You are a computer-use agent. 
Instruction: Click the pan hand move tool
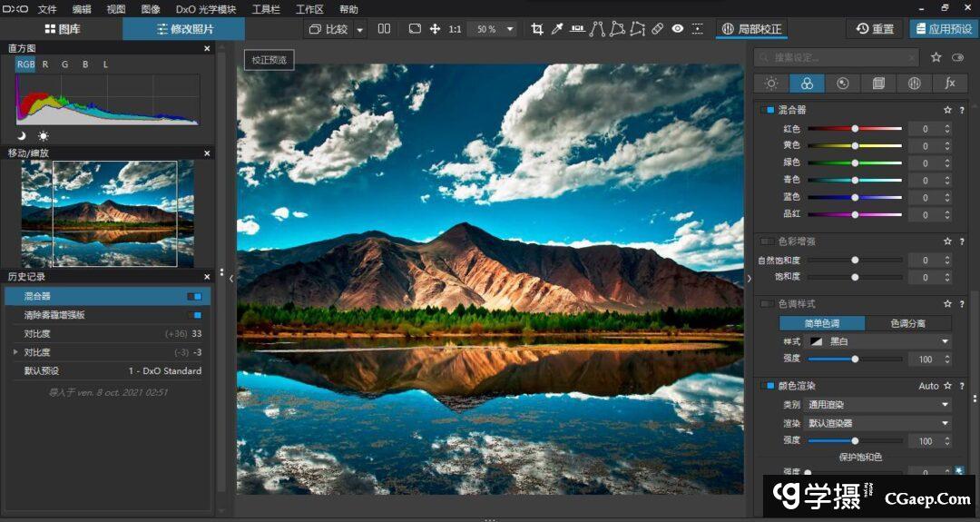(435, 29)
